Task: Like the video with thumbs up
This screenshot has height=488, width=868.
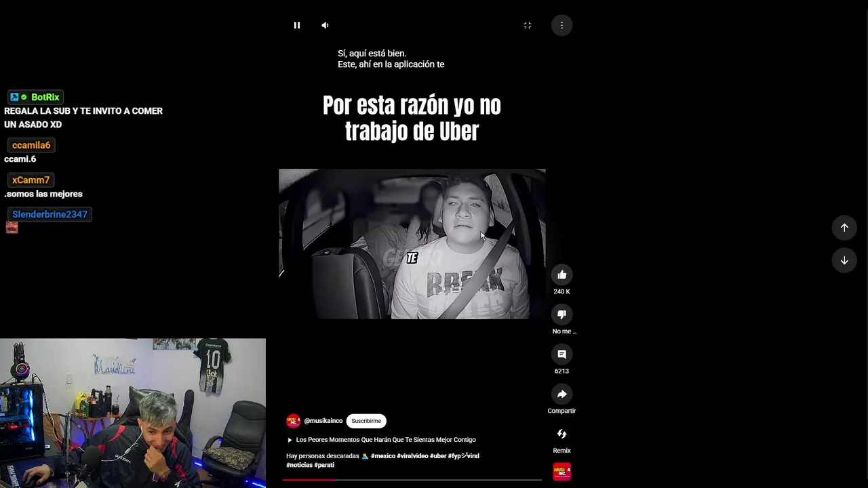Action: [561, 274]
